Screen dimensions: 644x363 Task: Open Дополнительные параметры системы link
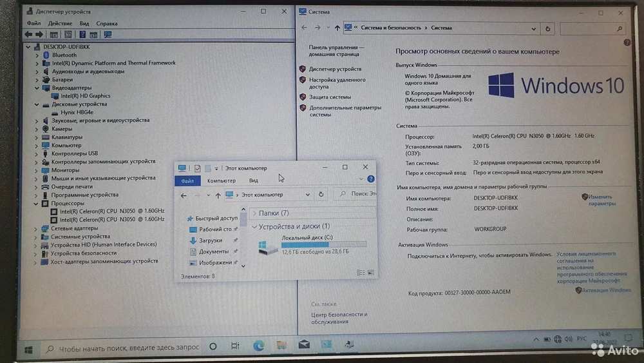coord(345,111)
